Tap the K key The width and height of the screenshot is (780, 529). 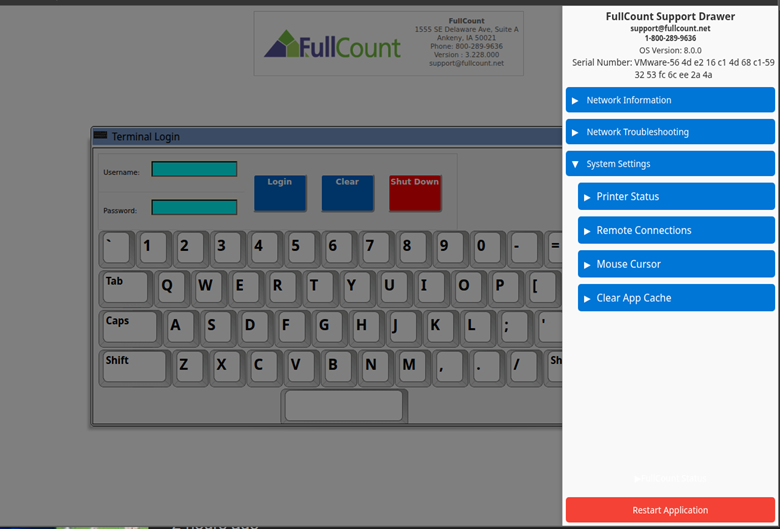pos(441,328)
